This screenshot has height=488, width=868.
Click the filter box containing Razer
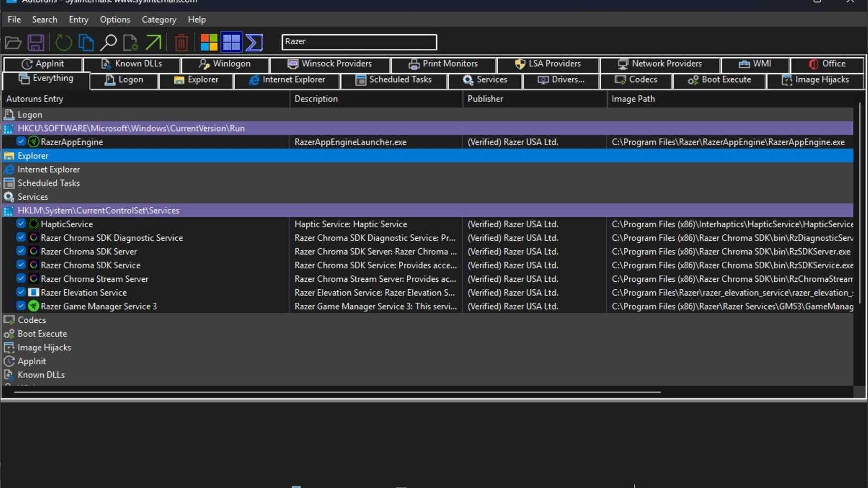359,42
